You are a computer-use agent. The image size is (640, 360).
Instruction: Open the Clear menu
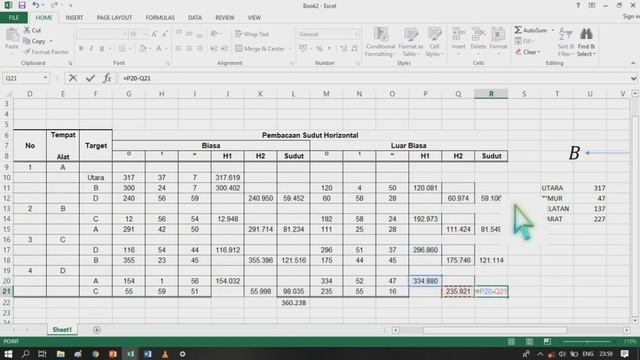527,52
